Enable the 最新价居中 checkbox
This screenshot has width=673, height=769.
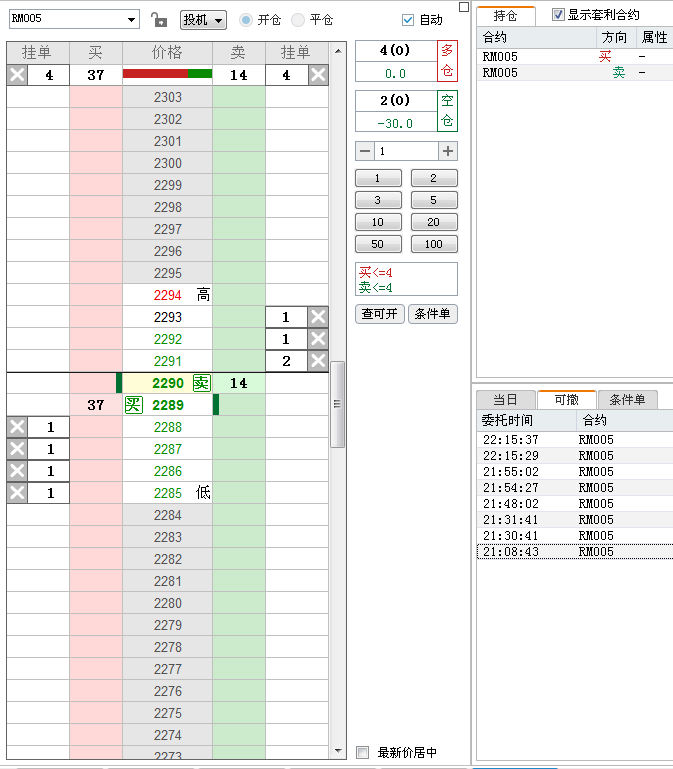[x=363, y=753]
